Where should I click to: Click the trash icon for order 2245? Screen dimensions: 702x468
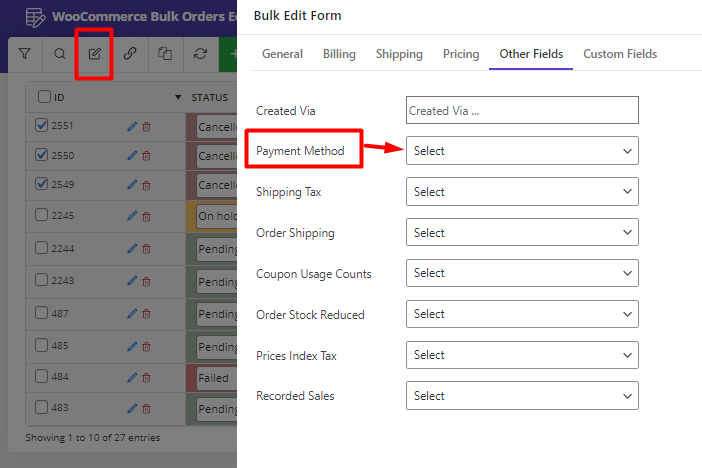(x=146, y=217)
